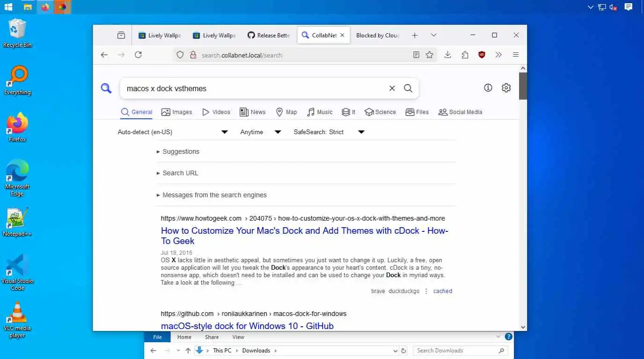This screenshot has width=644, height=359.
Task: Switch to the Music search category
Action: click(x=320, y=112)
